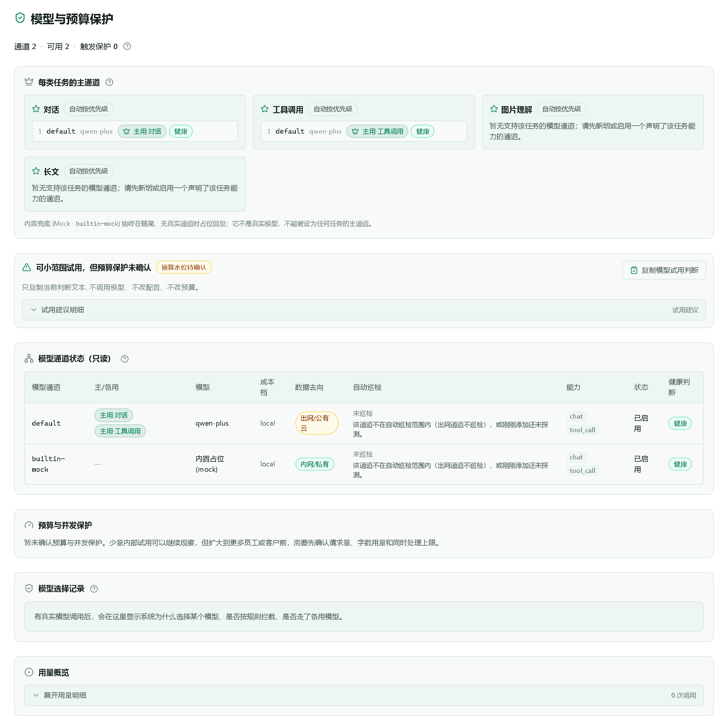Click gauge icon beside 预算与并发保护
Image resolution: width=728 pixels, height=723 pixels.
point(29,525)
